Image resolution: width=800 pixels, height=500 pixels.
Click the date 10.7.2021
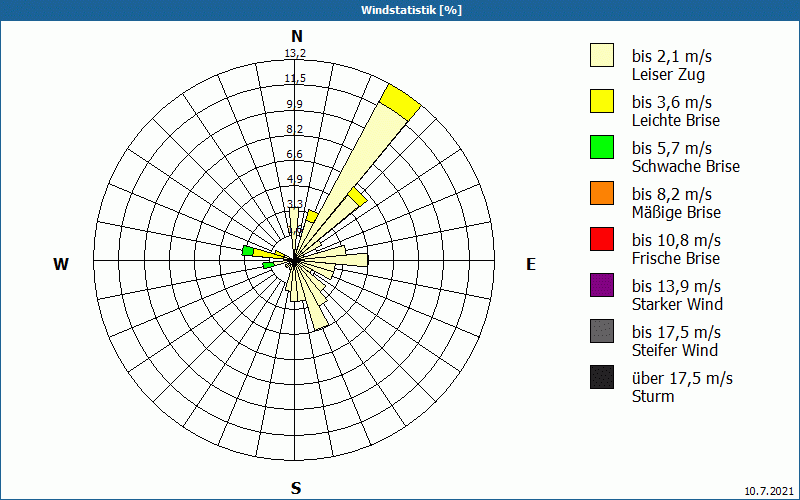pos(769,491)
